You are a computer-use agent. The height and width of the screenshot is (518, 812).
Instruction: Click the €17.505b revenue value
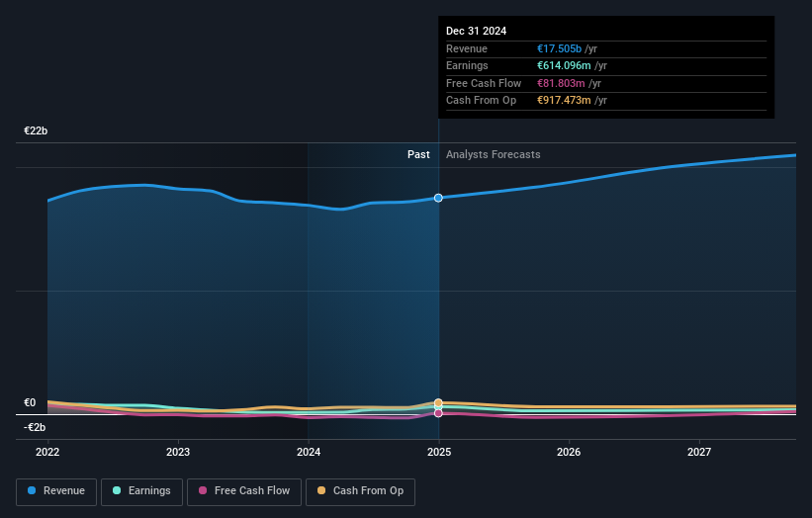[x=559, y=48]
